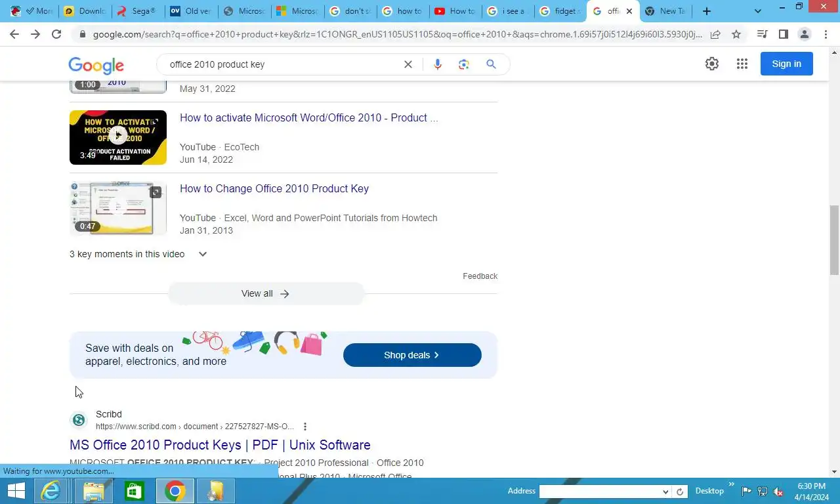Open File Explorer from the taskbar
840x504 pixels.
94,491
